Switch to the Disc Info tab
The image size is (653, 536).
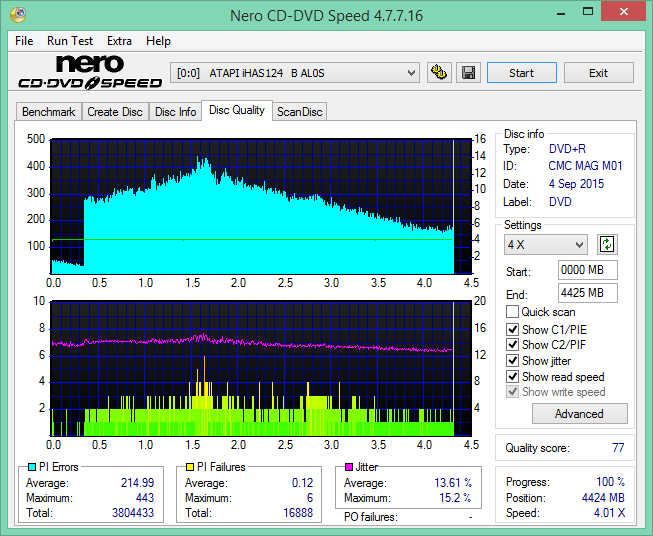point(175,112)
